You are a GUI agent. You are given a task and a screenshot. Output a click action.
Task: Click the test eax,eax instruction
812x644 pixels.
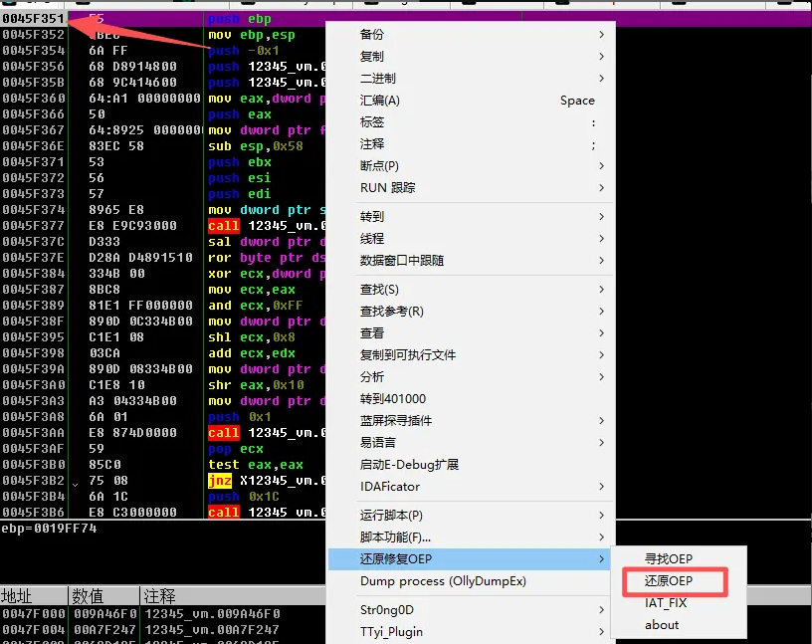[x=256, y=465]
